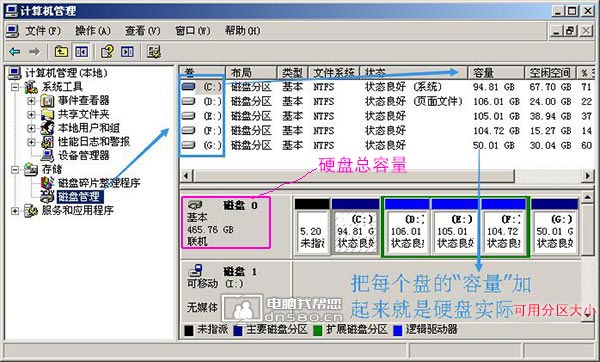
Task: Click the 共享文件夹 folder icon
Action: (x=47, y=114)
